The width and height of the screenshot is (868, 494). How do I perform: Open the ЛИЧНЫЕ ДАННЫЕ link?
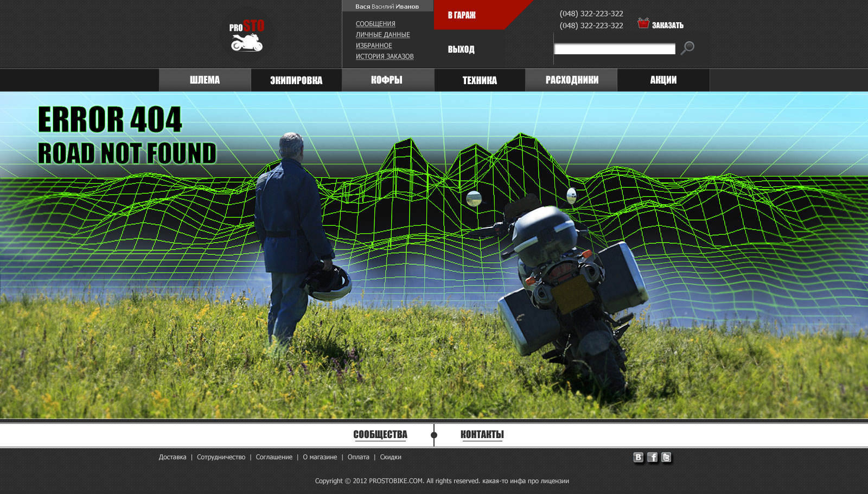383,35
